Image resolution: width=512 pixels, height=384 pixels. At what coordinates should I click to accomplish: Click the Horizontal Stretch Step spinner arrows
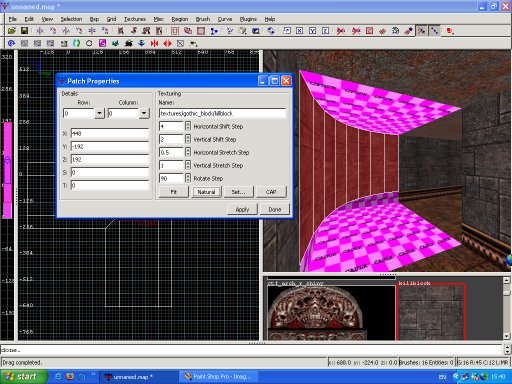point(188,152)
